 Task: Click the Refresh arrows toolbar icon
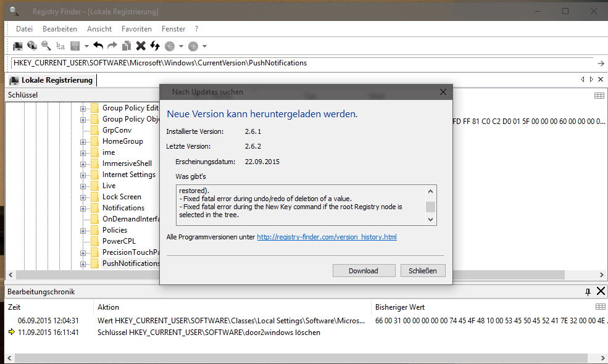tap(155, 46)
